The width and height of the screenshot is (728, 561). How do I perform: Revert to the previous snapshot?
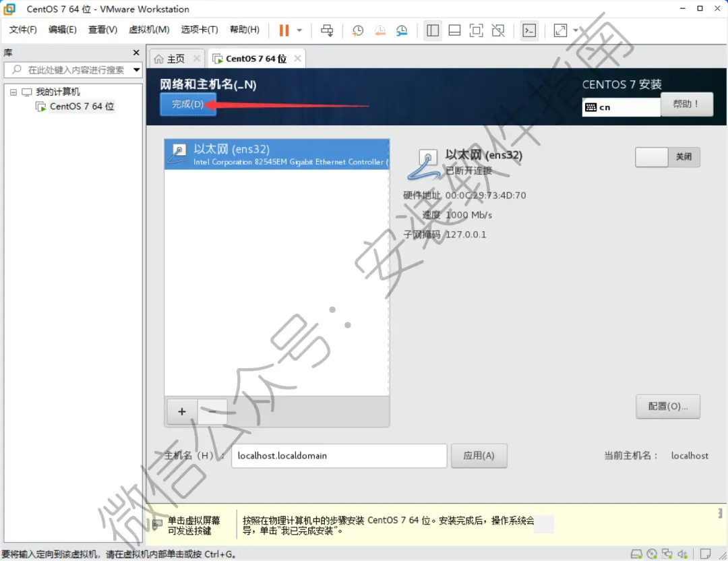(380, 30)
